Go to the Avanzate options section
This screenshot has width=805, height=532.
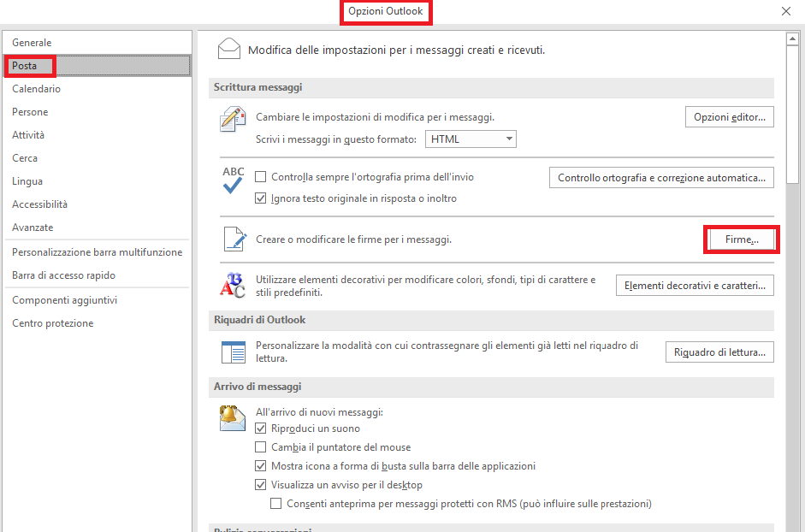(x=33, y=228)
